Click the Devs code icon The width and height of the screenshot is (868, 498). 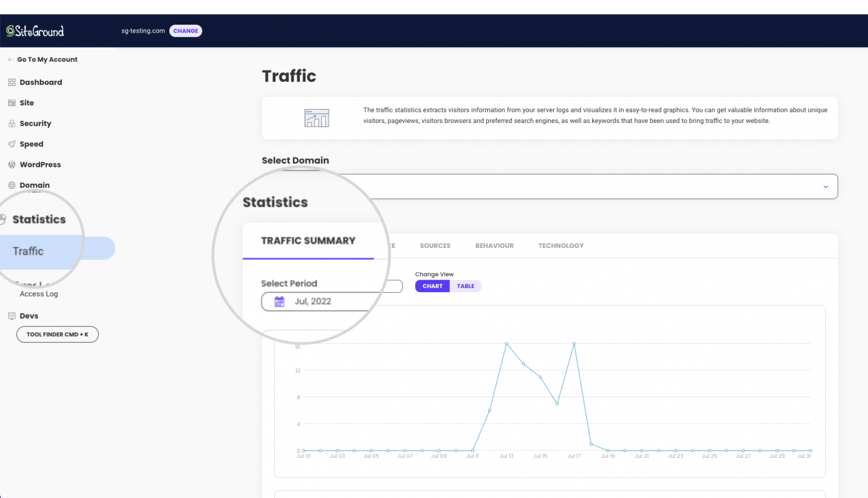coord(12,316)
